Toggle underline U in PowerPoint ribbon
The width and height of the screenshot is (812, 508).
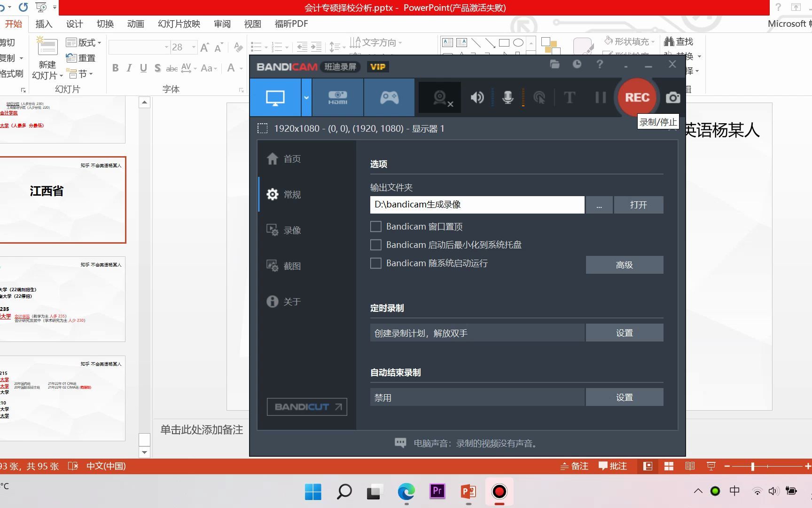(143, 68)
